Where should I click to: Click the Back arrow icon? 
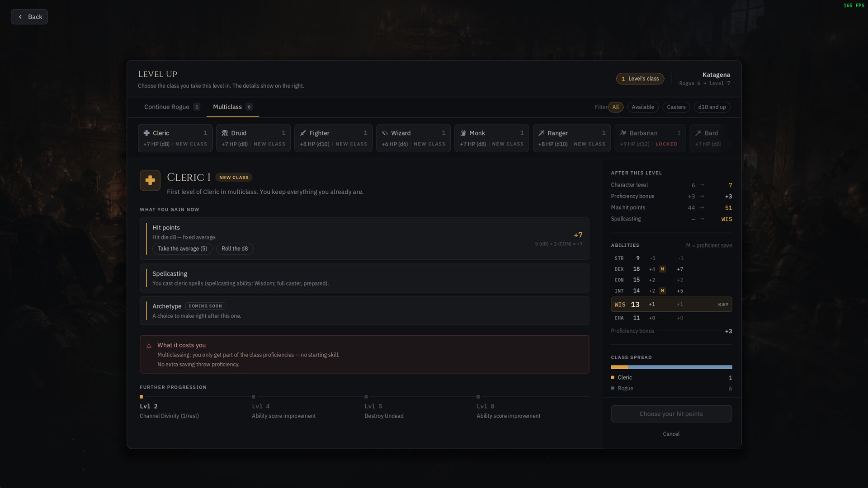coord(20,17)
